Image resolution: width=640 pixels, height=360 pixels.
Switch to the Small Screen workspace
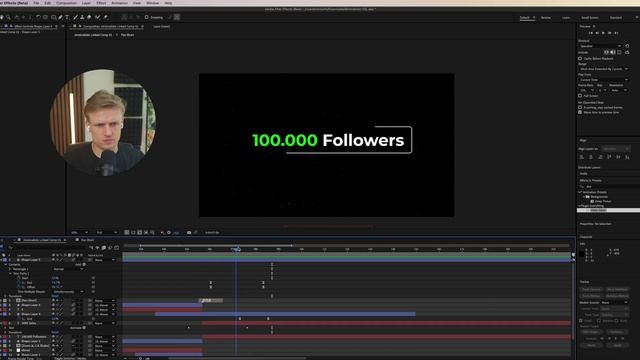pyautogui.click(x=590, y=18)
